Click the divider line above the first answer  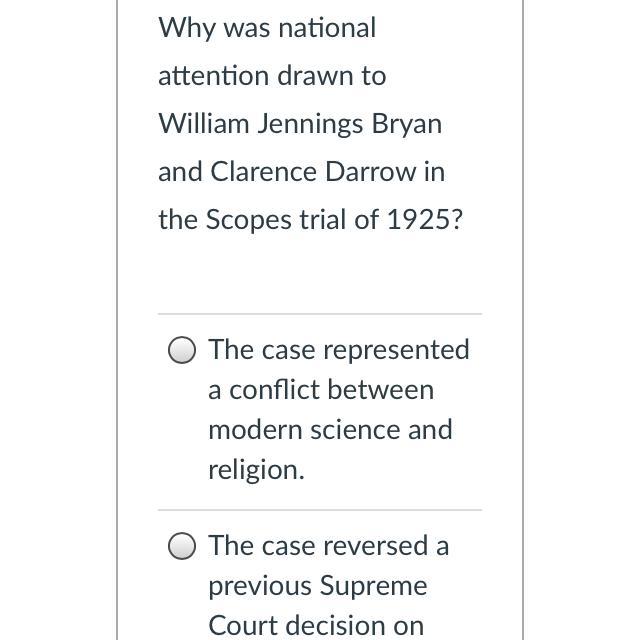(x=320, y=314)
